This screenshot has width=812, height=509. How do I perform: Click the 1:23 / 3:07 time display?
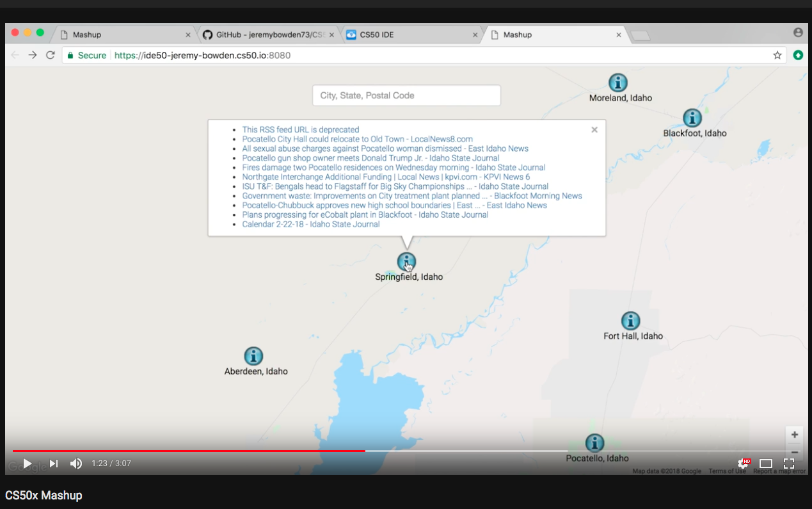pyautogui.click(x=111, y=463)
